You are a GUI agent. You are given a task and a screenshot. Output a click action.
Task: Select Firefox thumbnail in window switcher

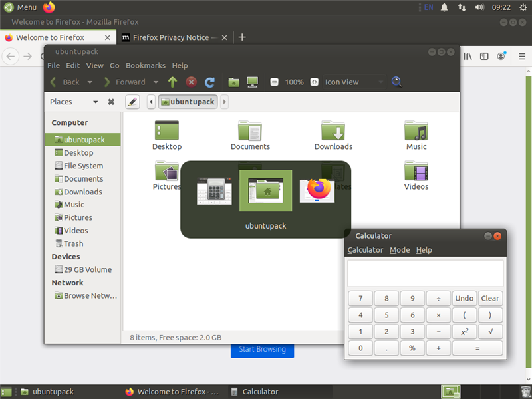point(317,191)
